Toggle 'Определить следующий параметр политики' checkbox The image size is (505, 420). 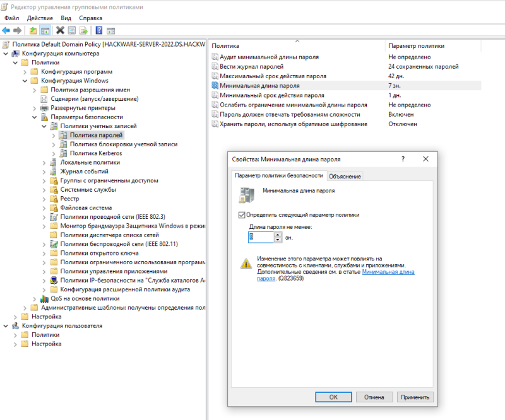point(242,215)
